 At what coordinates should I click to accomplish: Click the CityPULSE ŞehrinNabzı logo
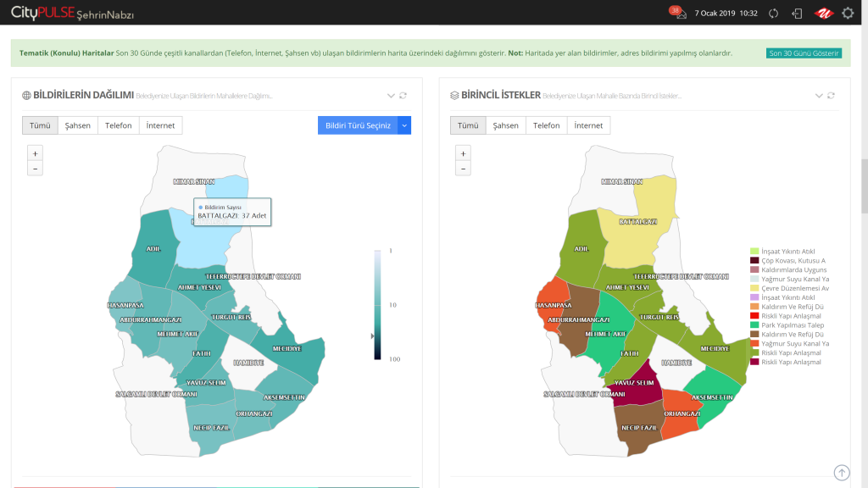(72, 14)
